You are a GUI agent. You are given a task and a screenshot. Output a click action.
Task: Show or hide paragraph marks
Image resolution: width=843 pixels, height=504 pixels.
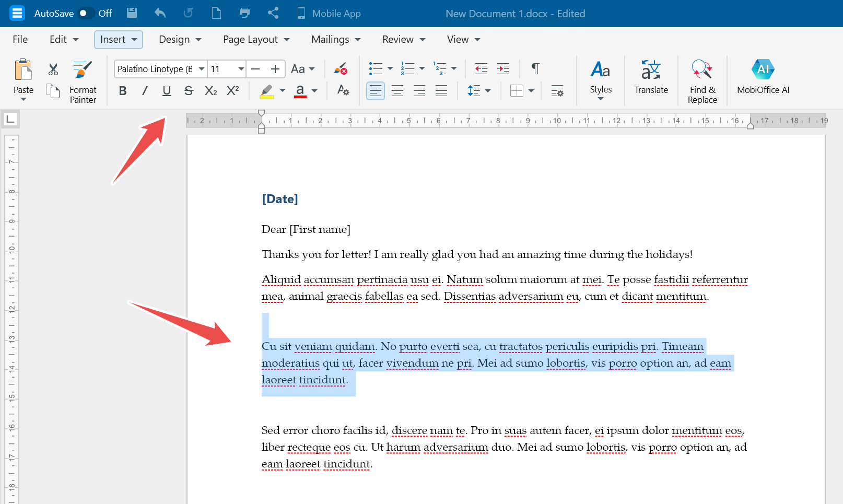coord(535,69)
